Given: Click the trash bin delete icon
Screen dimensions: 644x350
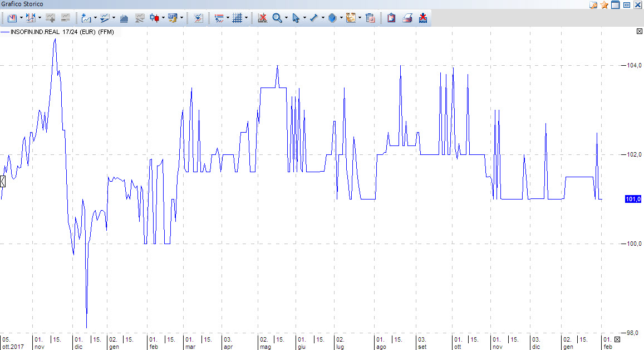Looking at the screenshot, I should point(370,18).
